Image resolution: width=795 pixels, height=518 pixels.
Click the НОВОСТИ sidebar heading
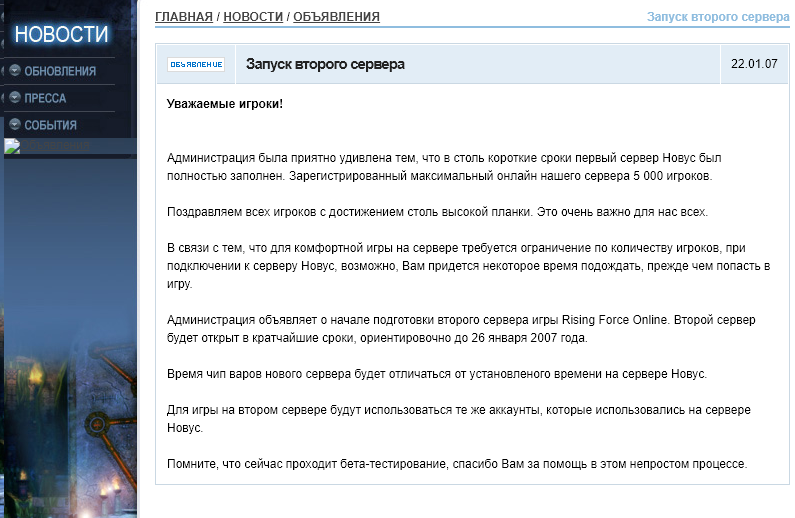click(61, 34)
